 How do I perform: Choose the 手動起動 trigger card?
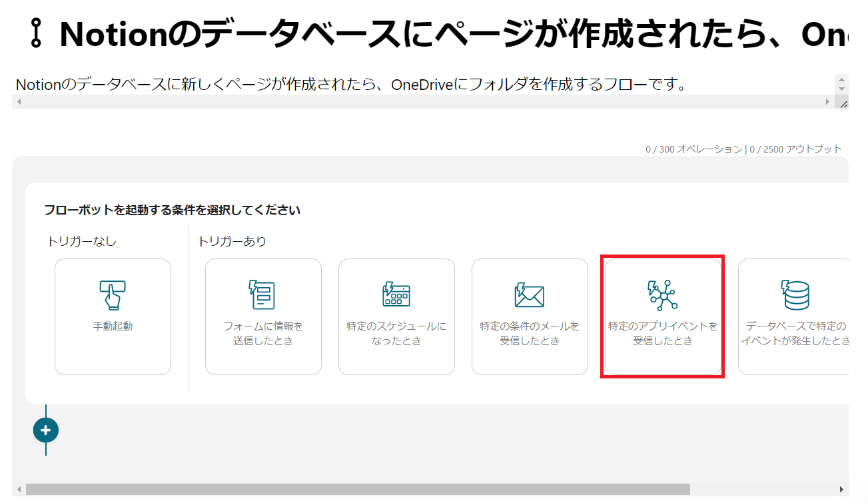pyautogui.click(x=113, y=317)
